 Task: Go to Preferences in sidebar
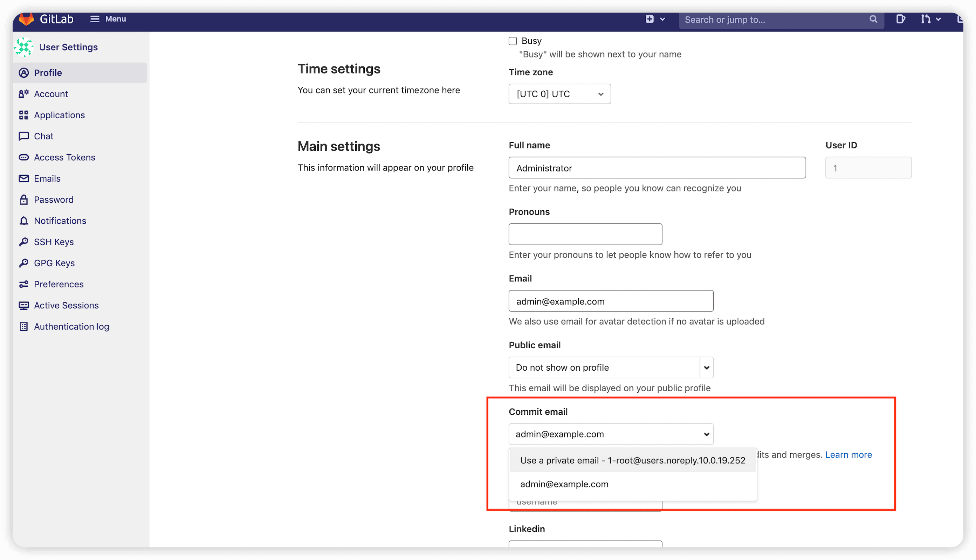(x=59, y=284)
